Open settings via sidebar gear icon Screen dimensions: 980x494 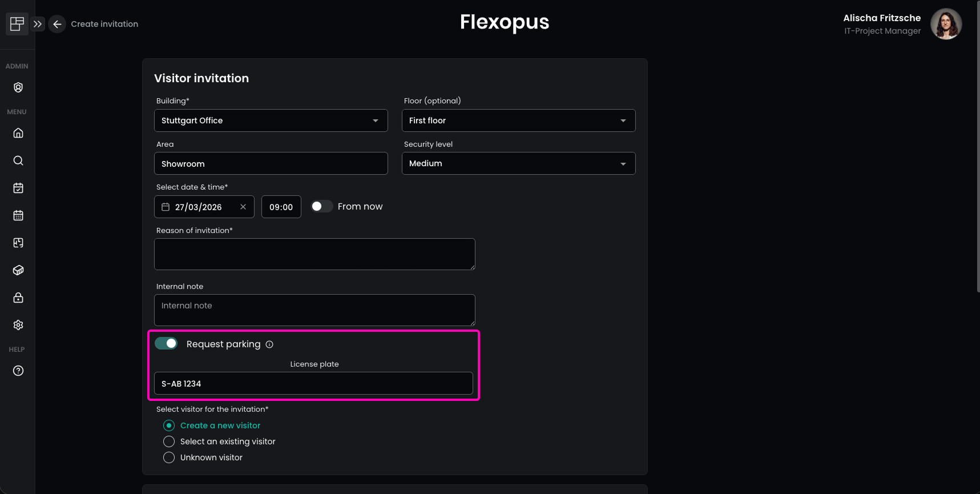(x=18, y=325)
